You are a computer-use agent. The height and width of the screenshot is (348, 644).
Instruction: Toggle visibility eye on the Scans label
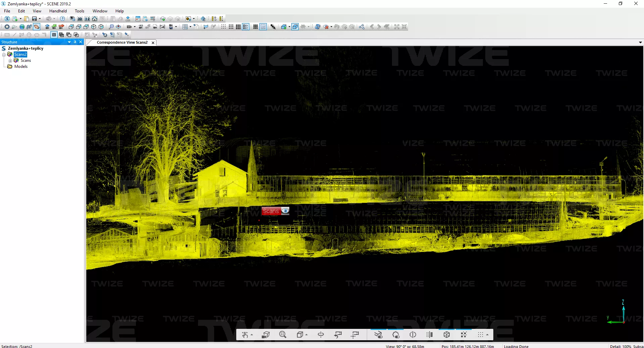tap(285, 211)
